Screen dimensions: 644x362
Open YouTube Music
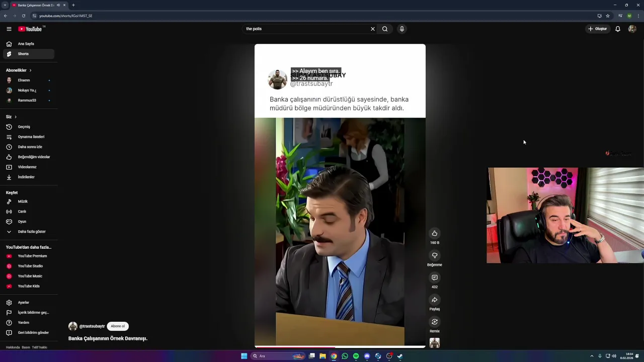pyautogui.click(x=28, y=276)
